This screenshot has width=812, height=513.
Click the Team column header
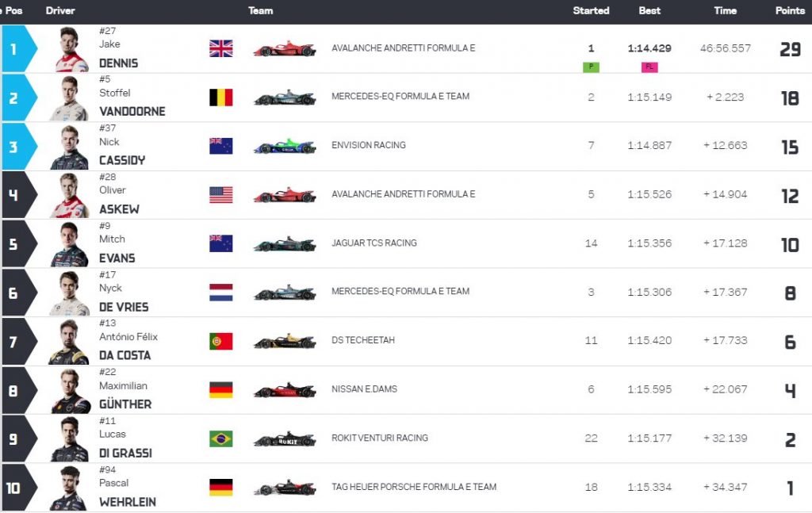(x=260, y=10)
